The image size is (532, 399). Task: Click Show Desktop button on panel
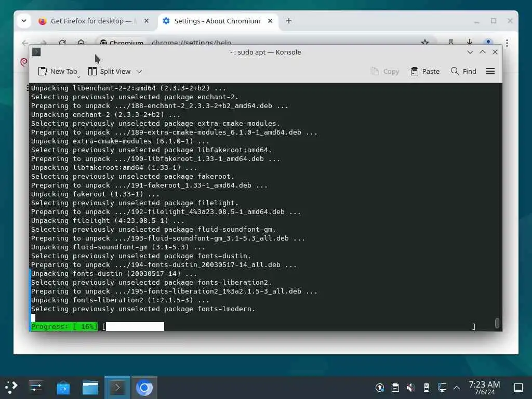click(x=518, y=388)
